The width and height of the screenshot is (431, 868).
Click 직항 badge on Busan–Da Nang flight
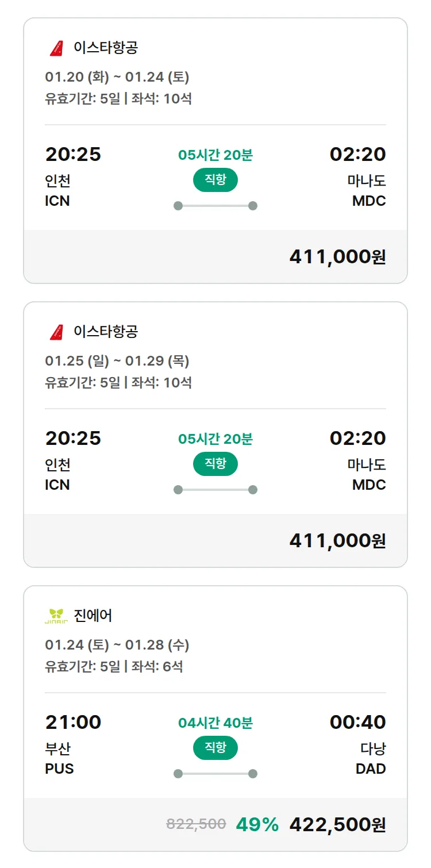tap(215, 748)
